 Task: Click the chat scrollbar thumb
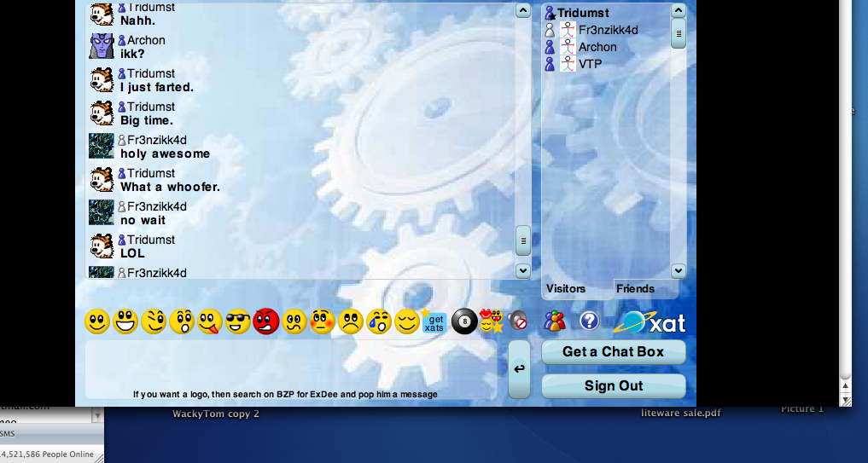coord(523,240)
